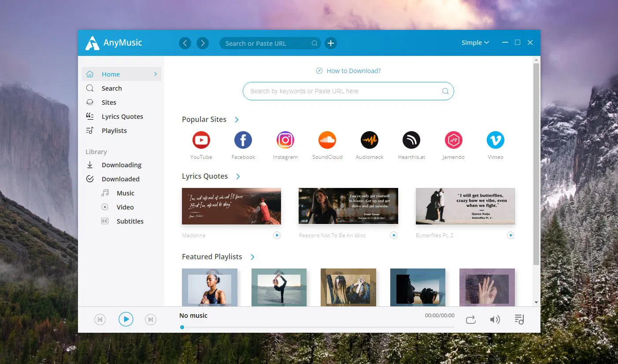Start playback with the play button

coord(126,319)
